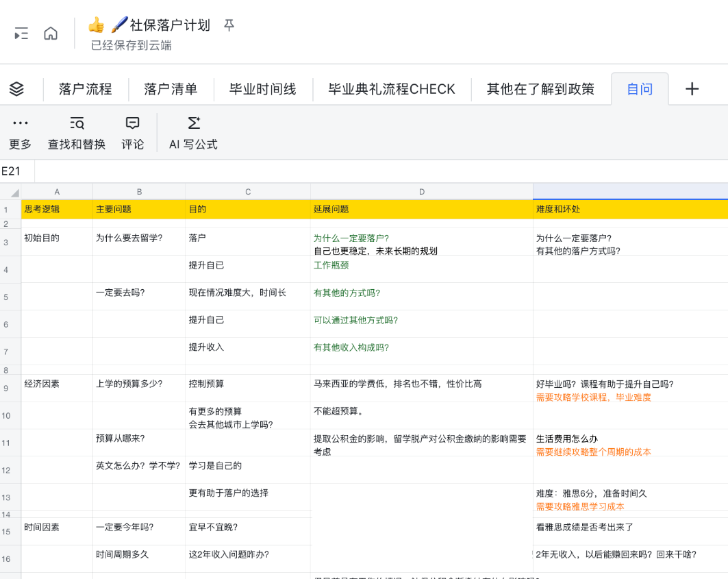
Task: Switch to the 落户清单 sheet tab
Action: [x=171, y=89]
